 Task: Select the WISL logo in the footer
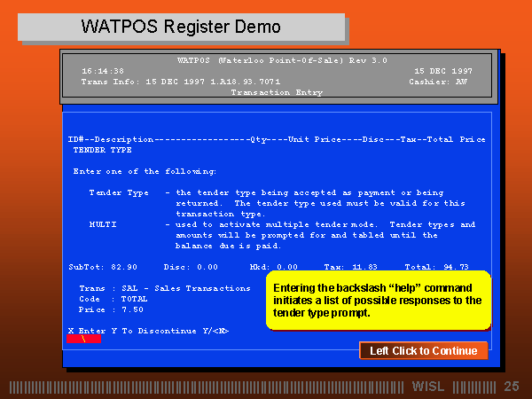point(428,387)
